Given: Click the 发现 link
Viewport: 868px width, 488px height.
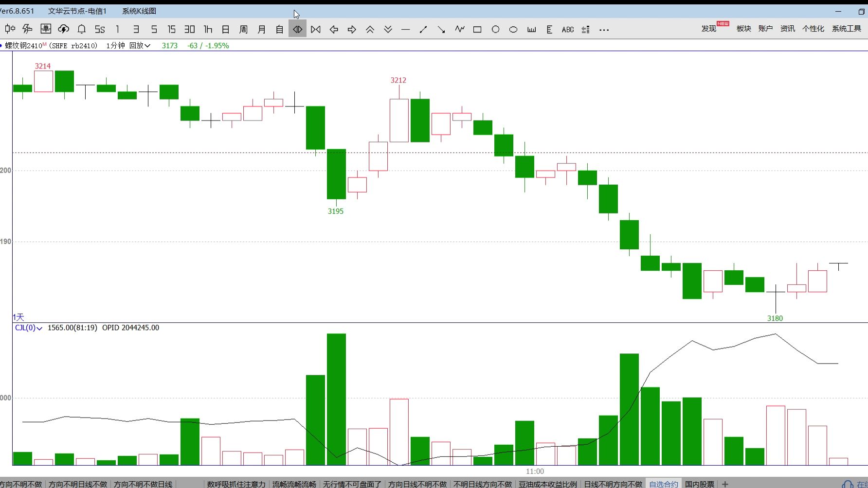Looking at the screenshot, I should (708, 29).
